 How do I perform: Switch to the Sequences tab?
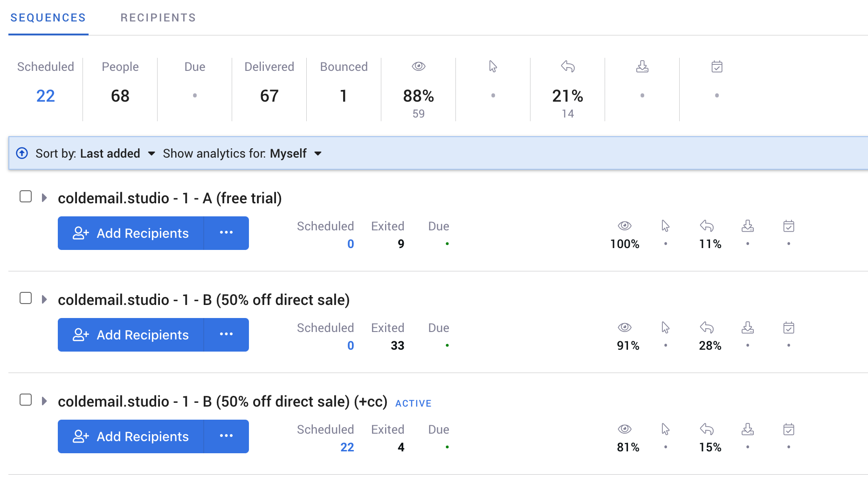pyautogui.click(x=48, y=18)
